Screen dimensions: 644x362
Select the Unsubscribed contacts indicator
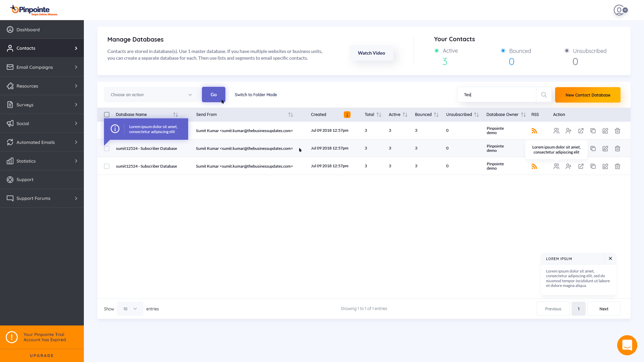coord(567,51)
